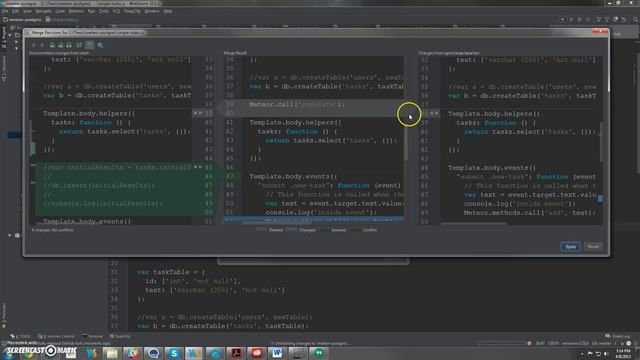Open the View menu

click(x=27, y=11)
